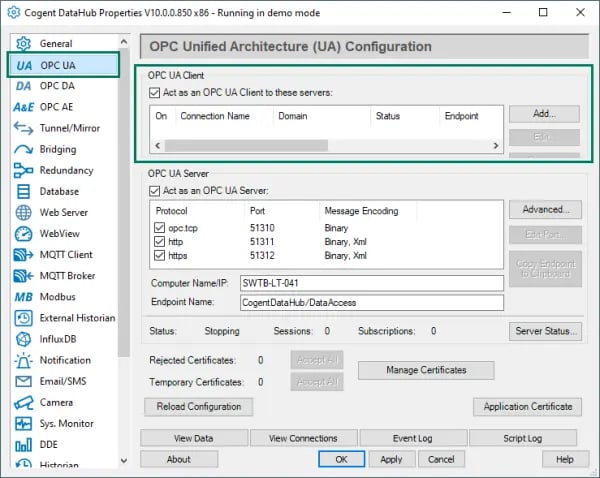This screenshot has height=478, width=600.
Task: Click the Endpoint column header
Action: tap(461, 116)
